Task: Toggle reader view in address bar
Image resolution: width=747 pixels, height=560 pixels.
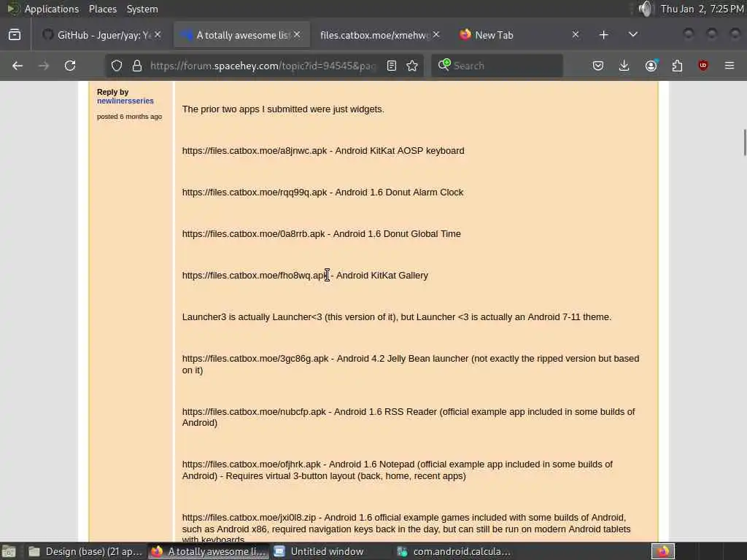Action: 392,66
